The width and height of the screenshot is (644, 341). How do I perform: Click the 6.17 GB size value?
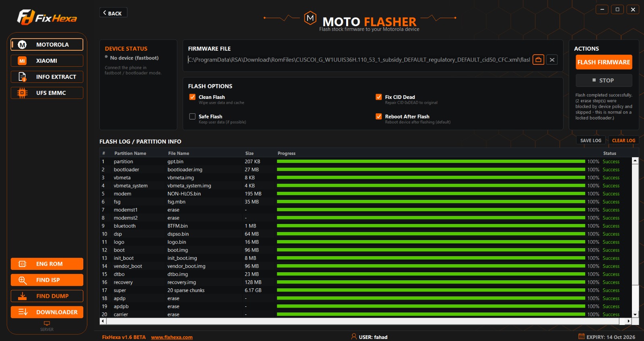[x=253, y=290]
